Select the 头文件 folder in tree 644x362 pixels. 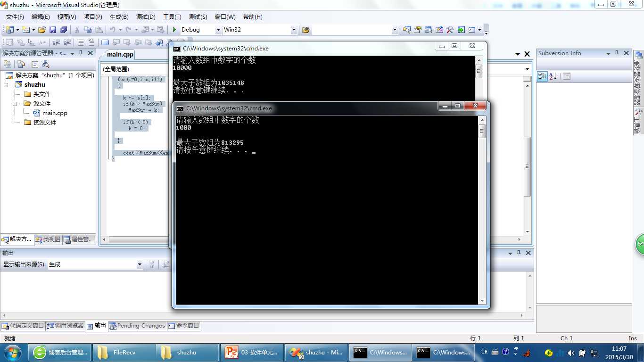click(x=41, y=94)
